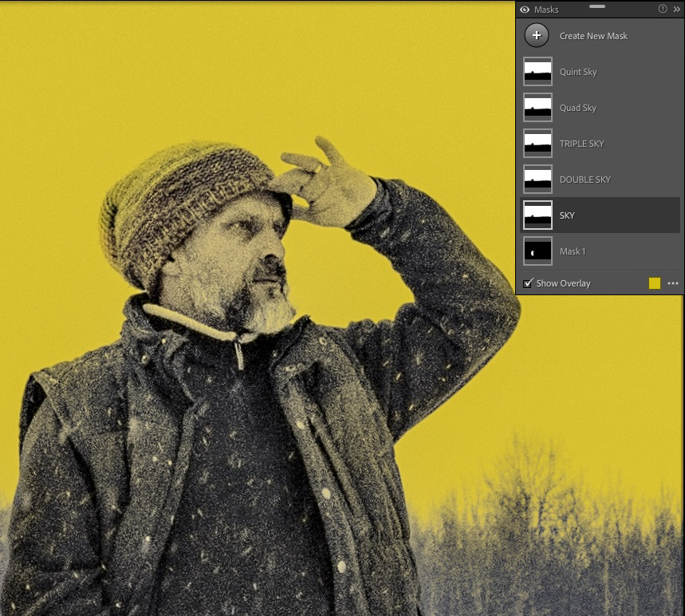The height and width of the screenshot is (616, 685).
Task: Click the Masks panel title
Action: [546, 10]
